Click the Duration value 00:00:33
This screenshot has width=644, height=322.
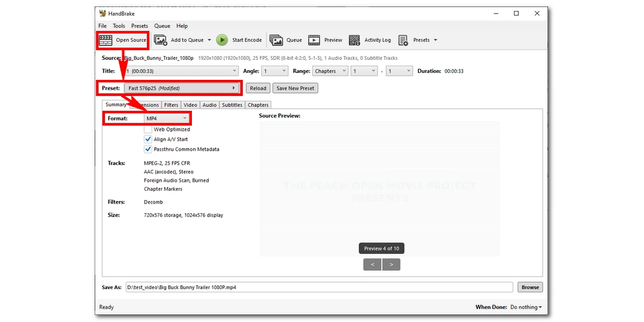[454, 71]
